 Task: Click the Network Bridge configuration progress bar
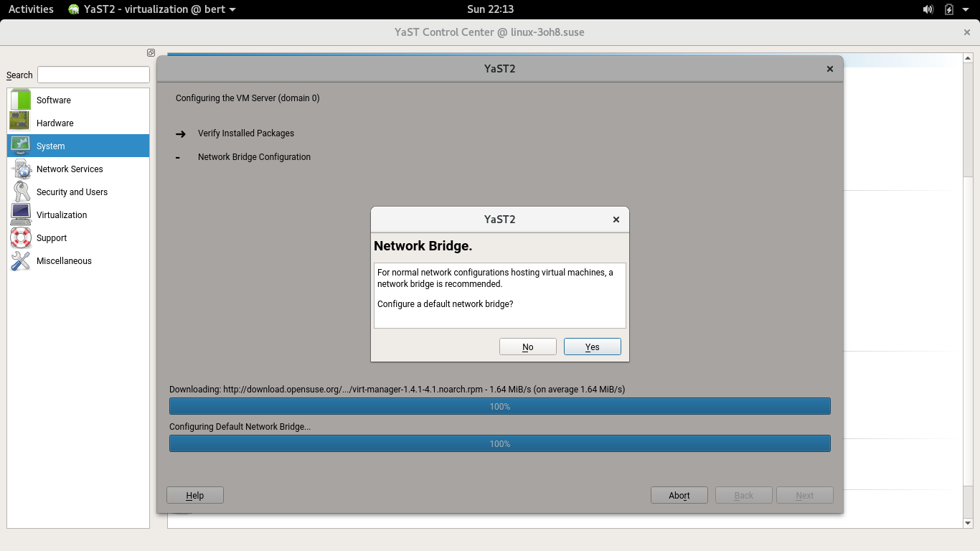(x=500, y=443)
